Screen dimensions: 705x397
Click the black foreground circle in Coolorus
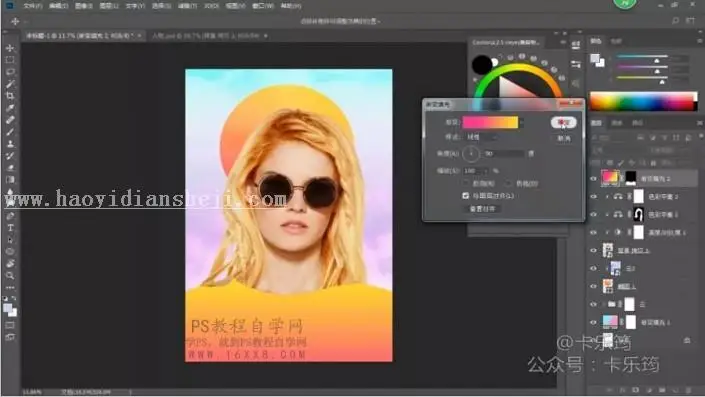click(x=482, y=65)
